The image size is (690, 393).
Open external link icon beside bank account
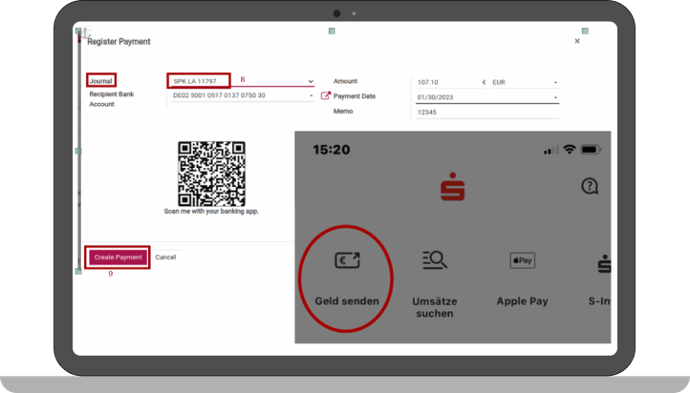point(325,95)
